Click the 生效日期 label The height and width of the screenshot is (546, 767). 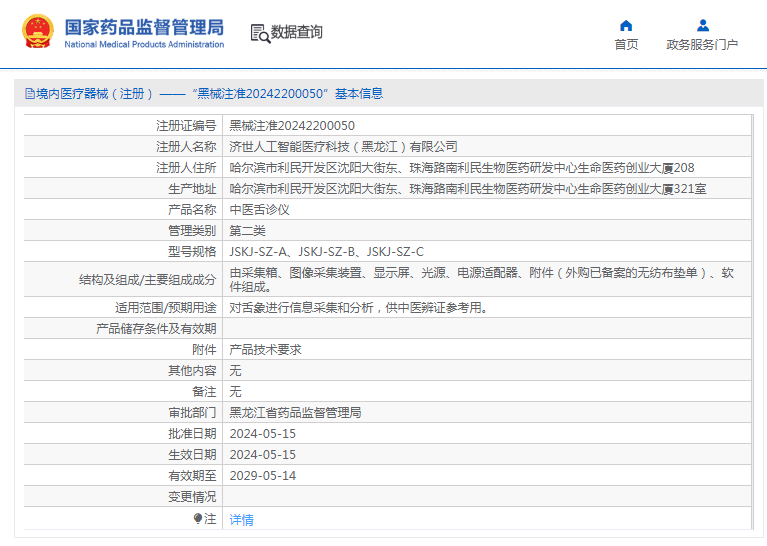(x=192, y=455)
